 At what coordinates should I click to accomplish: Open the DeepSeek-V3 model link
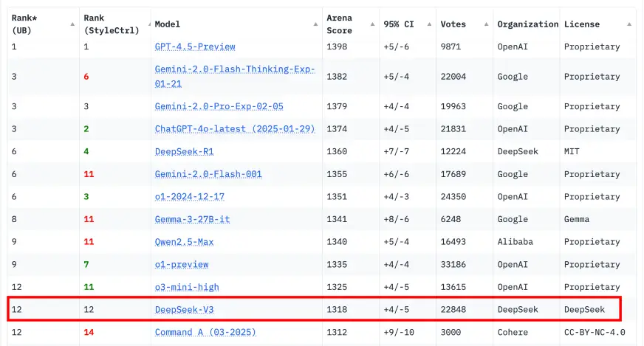pos(185,309)
